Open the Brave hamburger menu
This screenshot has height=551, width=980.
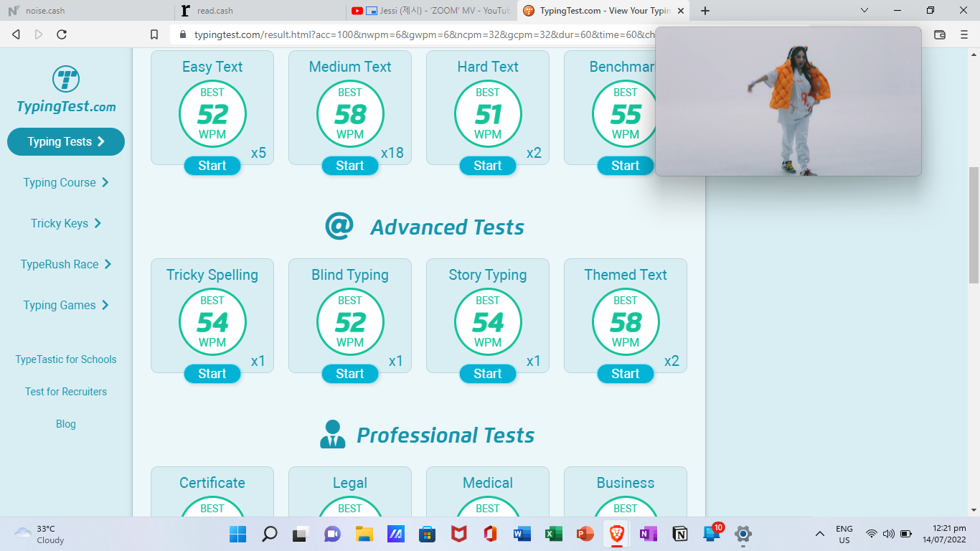964,34
